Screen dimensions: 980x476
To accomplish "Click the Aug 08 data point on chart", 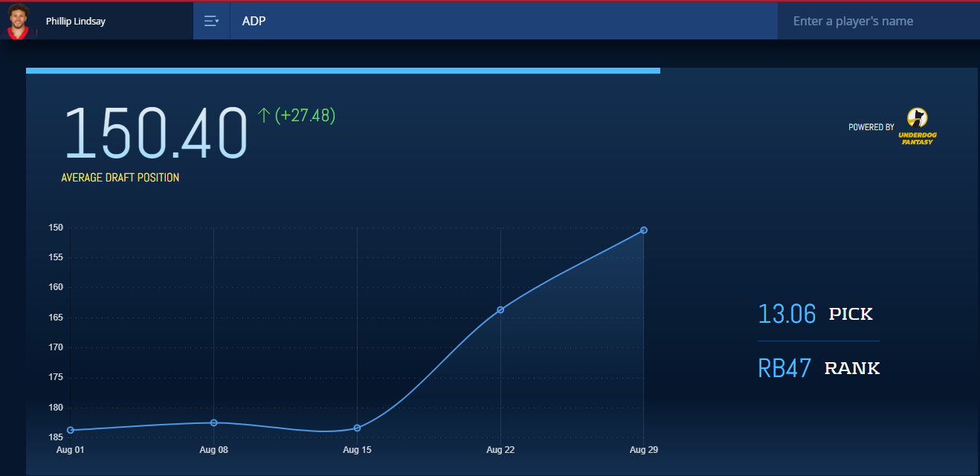I will (x=214, y=422).
